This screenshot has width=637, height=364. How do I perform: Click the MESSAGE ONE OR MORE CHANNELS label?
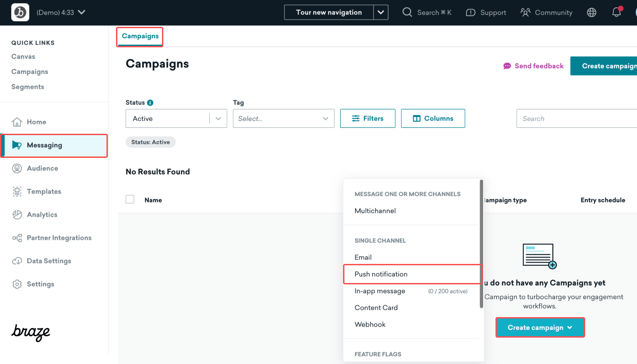pyautogui.click(x=408, y=194)
